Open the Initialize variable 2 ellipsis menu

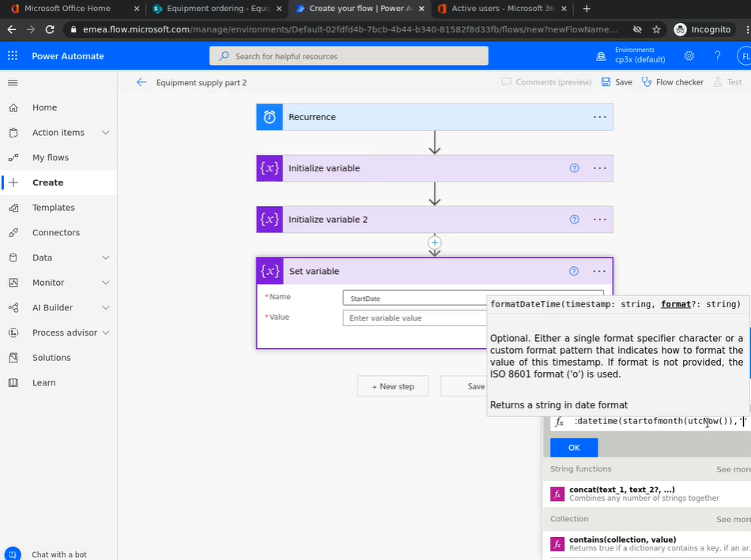600,220
